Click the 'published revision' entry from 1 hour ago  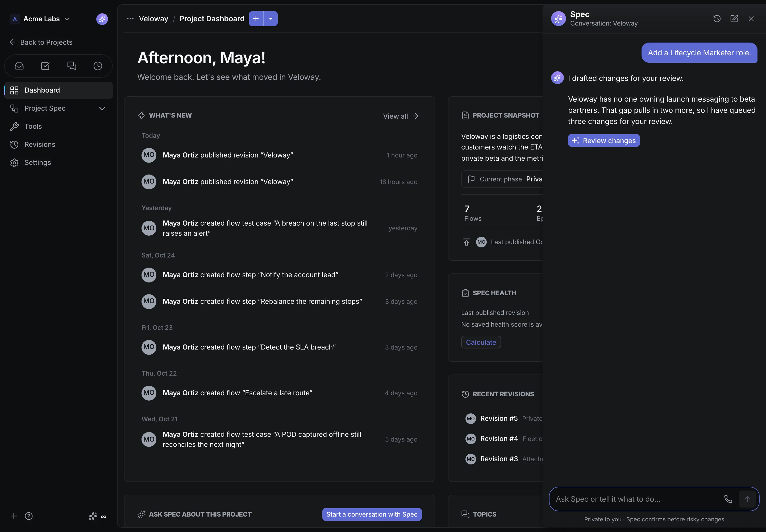point(279,155)
